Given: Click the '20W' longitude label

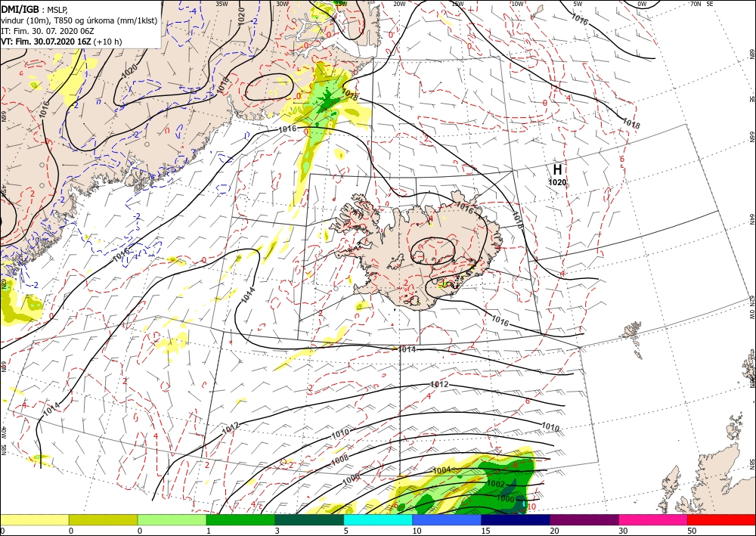Looking at the screenshot, I should pos(400,4).
